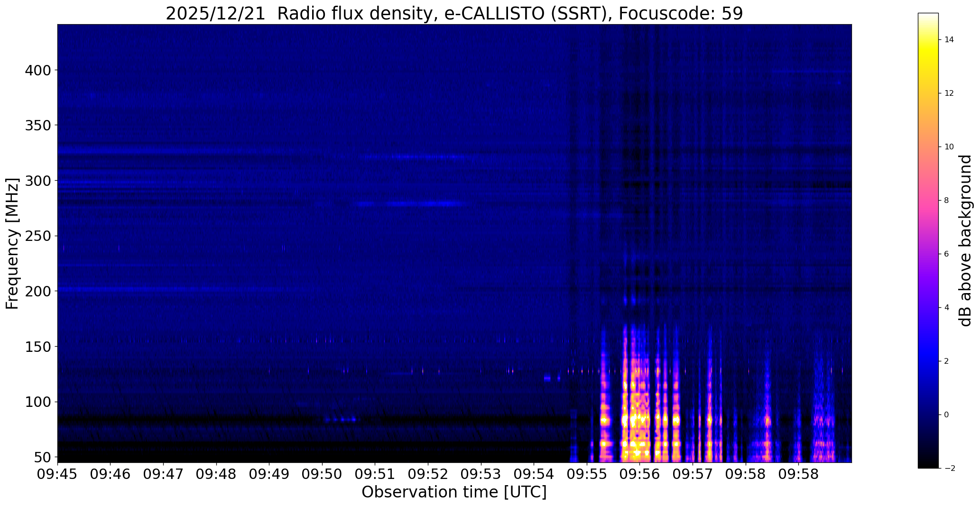Select the 09:45 time tick label
This screenshot has height=506, width=980.
(x=57, y=474)
